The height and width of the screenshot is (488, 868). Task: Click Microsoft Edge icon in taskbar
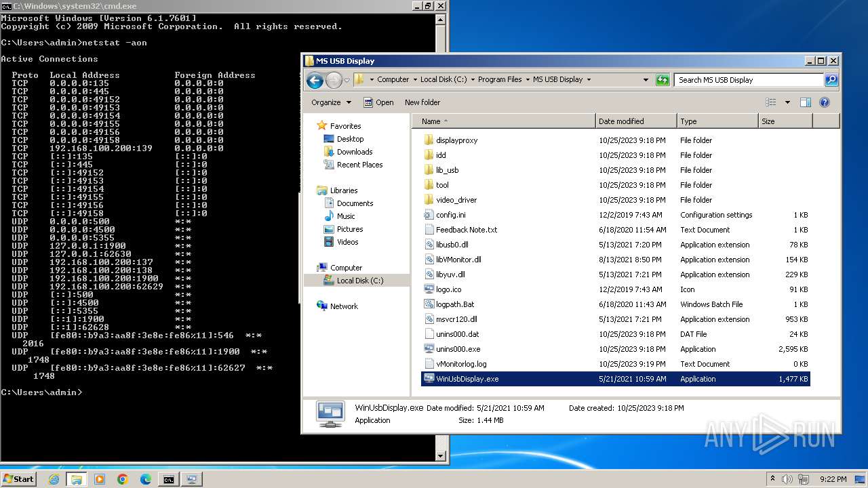[x=146, y=479]
